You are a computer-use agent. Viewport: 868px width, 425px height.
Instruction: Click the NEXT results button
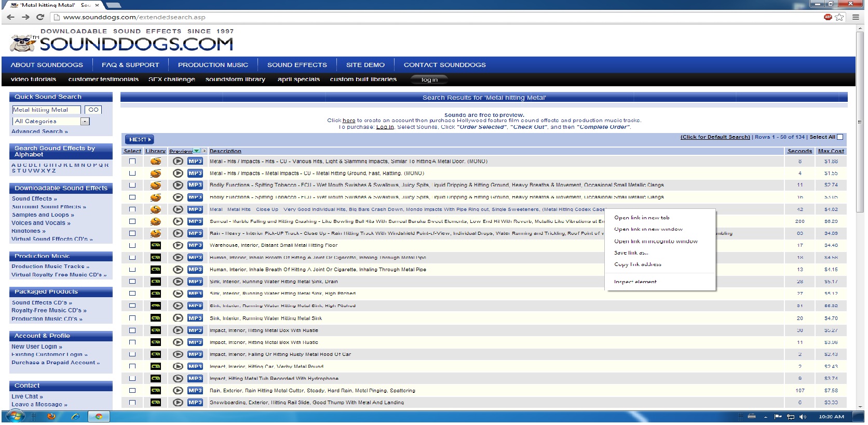(139, 139)
